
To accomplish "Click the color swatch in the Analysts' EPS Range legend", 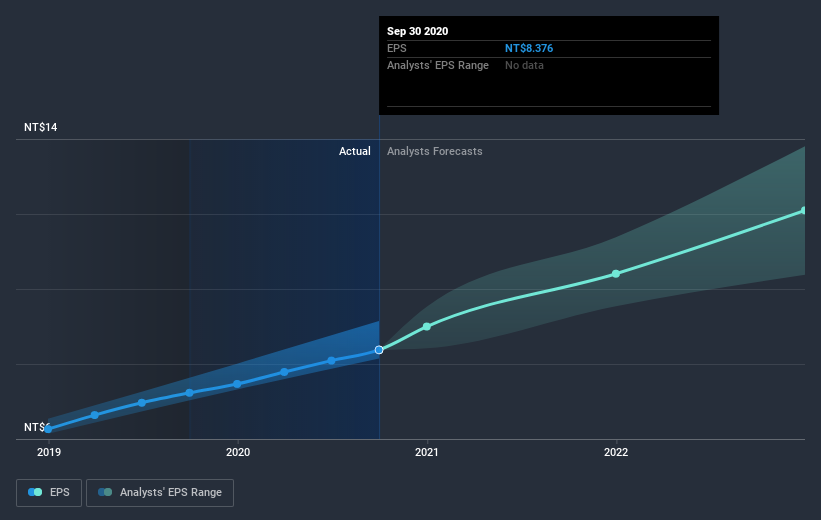I will click(x=105, y=492).
